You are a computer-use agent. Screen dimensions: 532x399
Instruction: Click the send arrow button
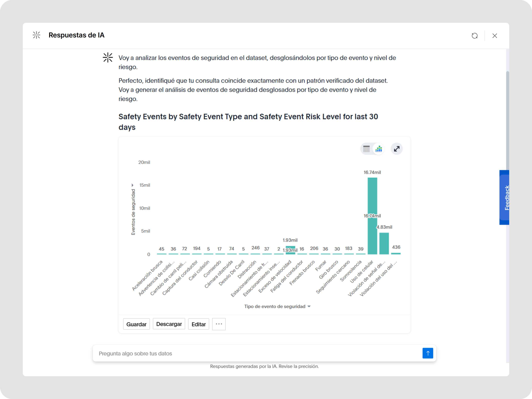(x=428, y=353)
